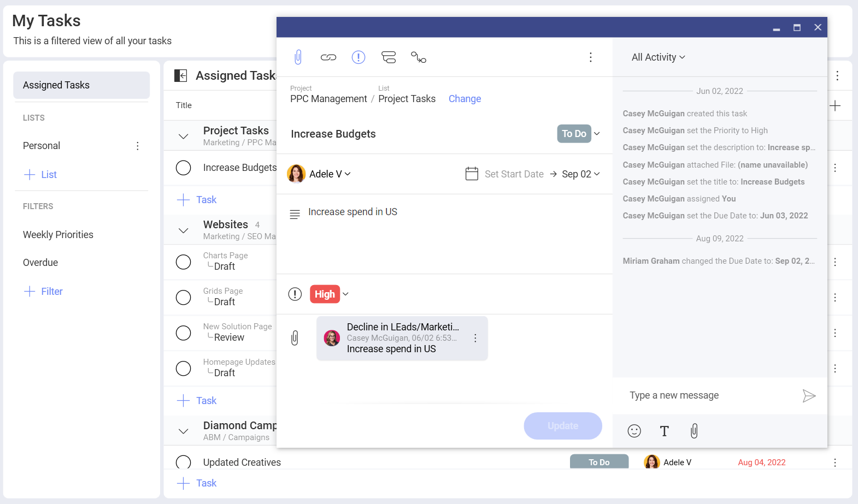Open row options for Increase Budgets task
The width and height of the screenshot is (858, 504).
[835, 168]
